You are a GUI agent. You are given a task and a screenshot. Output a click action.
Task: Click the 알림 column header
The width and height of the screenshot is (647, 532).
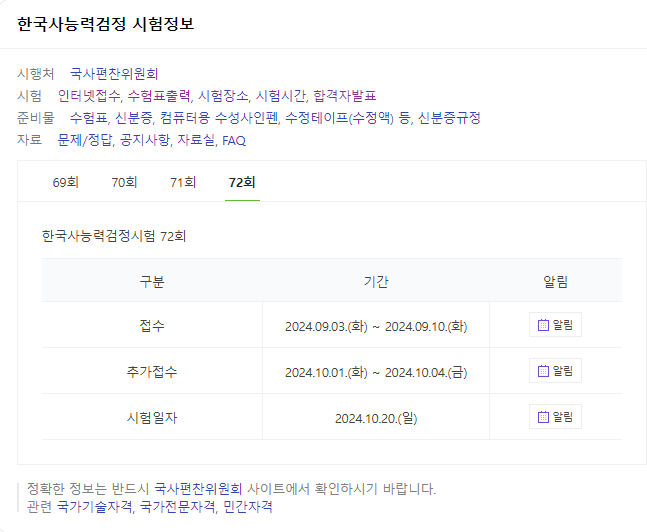pyautogui.click(x=555, y=281)
